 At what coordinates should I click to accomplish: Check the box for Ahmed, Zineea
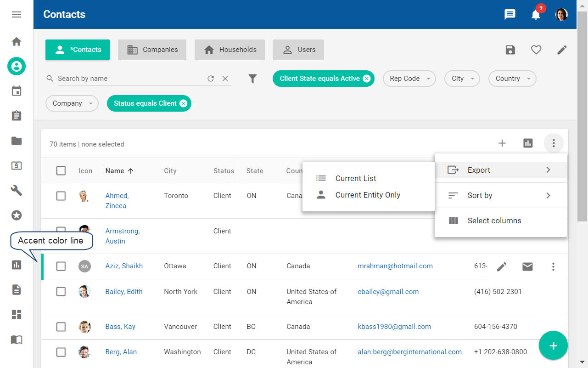(x=61, y=196)
